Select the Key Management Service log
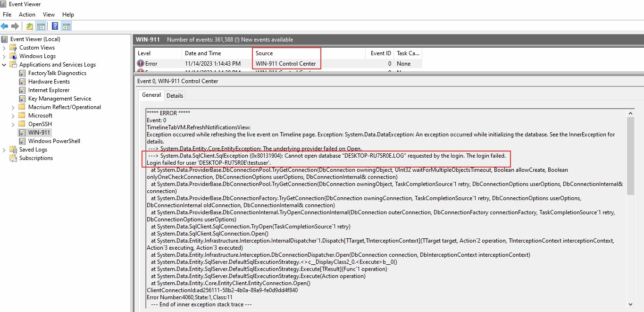Viewport: 644px width, 312px height. [x=59, y=99]
